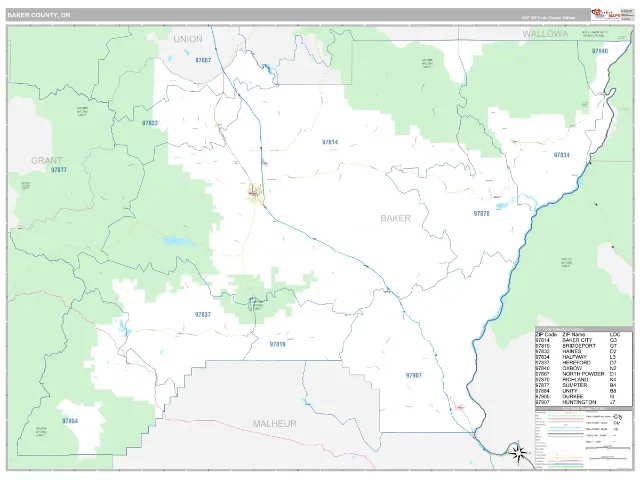
Task: Click ZIP label 97837 on the map
Action: pyautogui.click(x=203, y=315)
